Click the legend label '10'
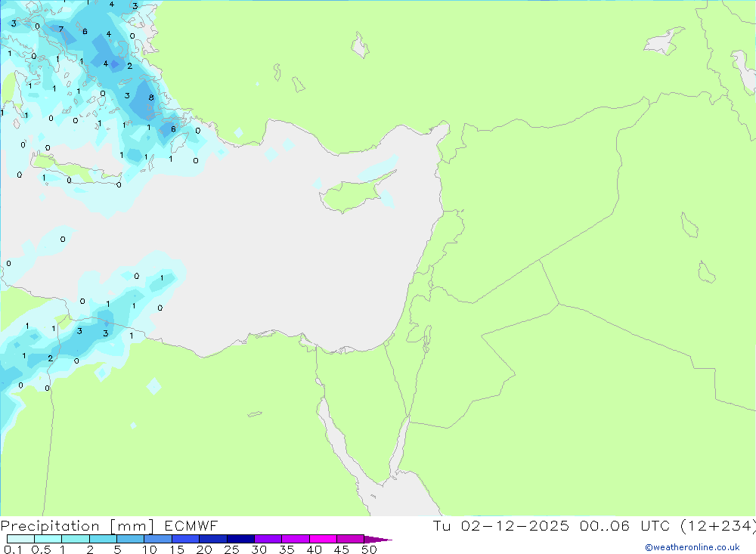The width and height of the screenshot is (756, 554). click(x=150, y=549)
